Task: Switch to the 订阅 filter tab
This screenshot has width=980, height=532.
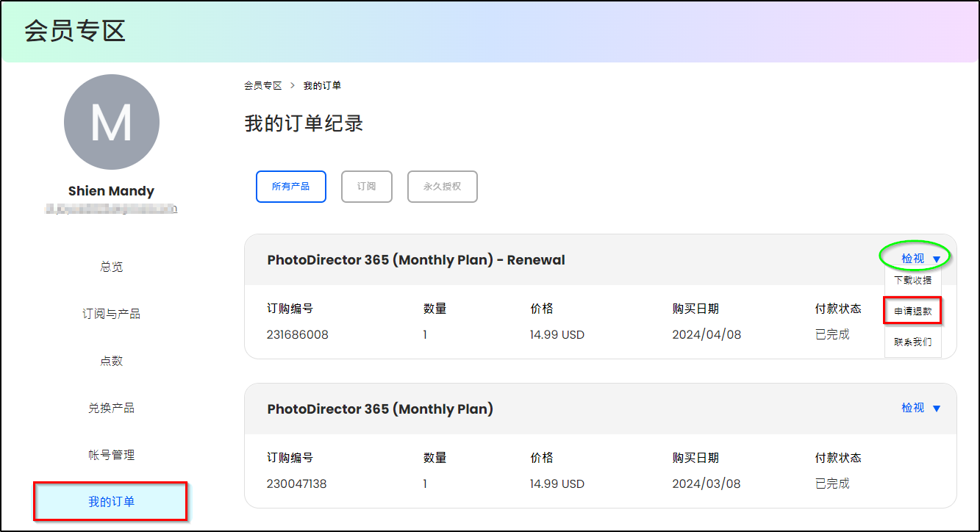Action: click(x=367, y=187)
